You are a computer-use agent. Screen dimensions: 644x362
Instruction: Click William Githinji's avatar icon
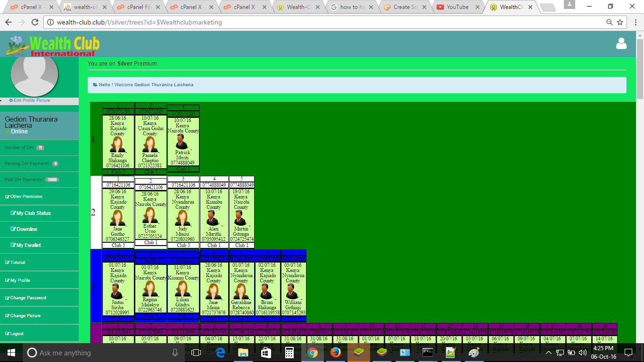click(x=292, y=291)
